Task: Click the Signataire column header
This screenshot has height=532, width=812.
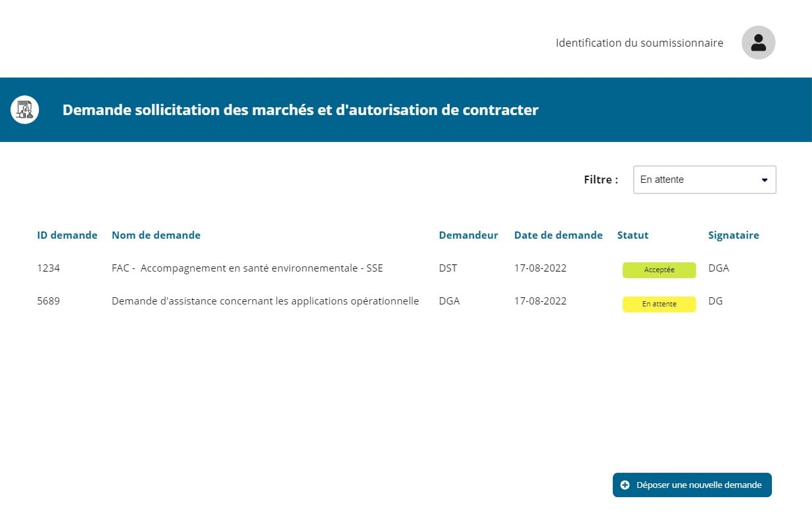Action: click(733, 235)
